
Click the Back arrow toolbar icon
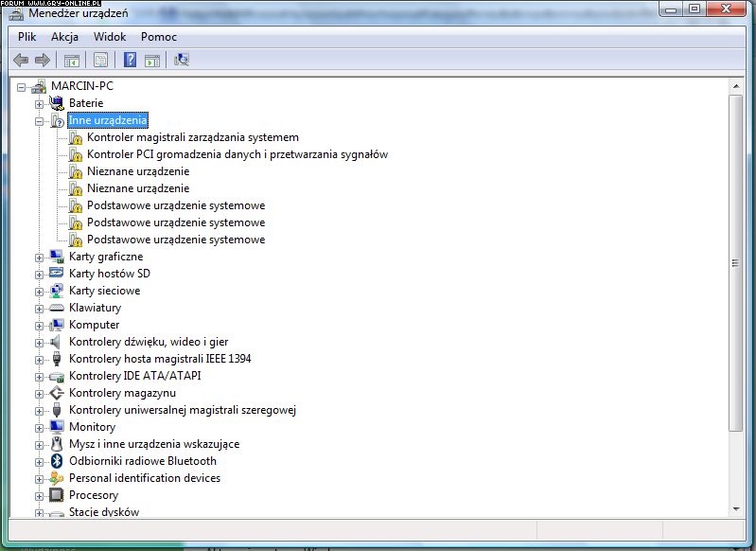pyautogui.click(x=21, y=60)
